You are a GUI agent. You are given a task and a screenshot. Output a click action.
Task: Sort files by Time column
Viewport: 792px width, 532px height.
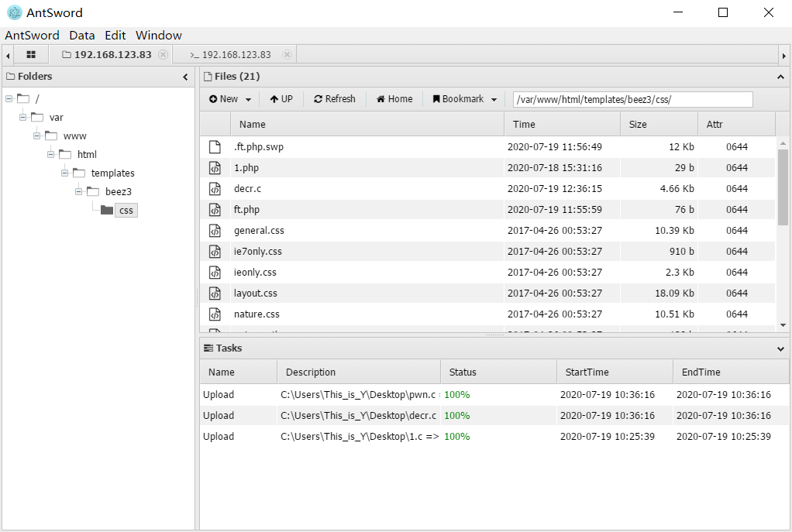click(x=562, y=124)
